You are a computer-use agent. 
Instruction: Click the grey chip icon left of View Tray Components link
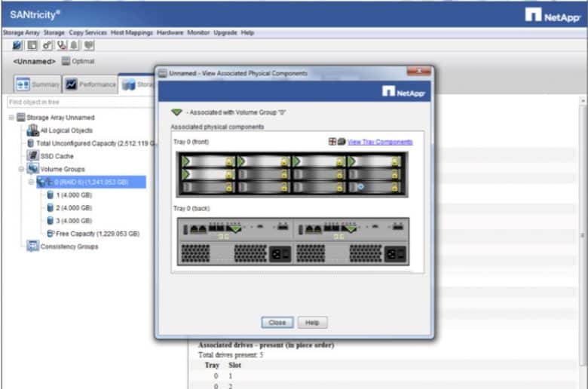tap(341, 142)
